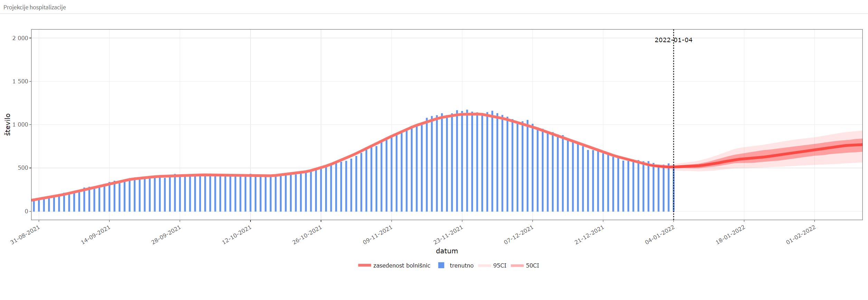Click the 26-10-2021 x-axis tick label
Viewport: 868px width, 300px height.
click(307, 235)
